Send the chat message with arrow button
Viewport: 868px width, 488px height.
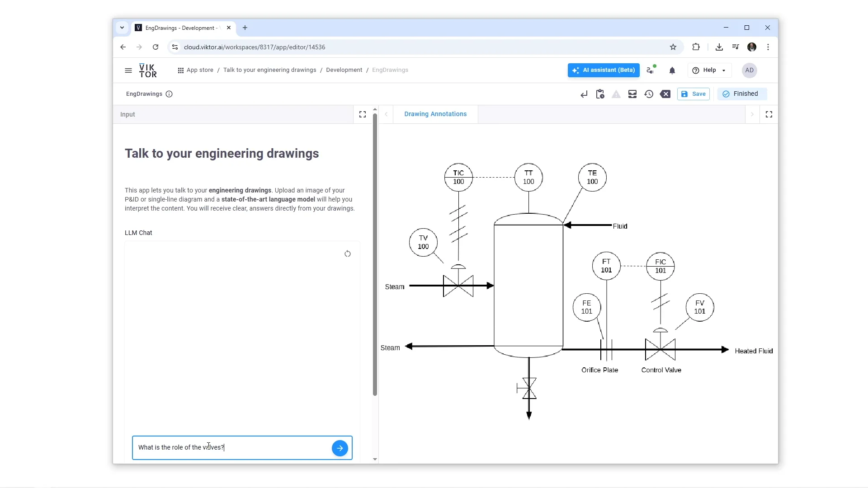(x=340, y=448)
